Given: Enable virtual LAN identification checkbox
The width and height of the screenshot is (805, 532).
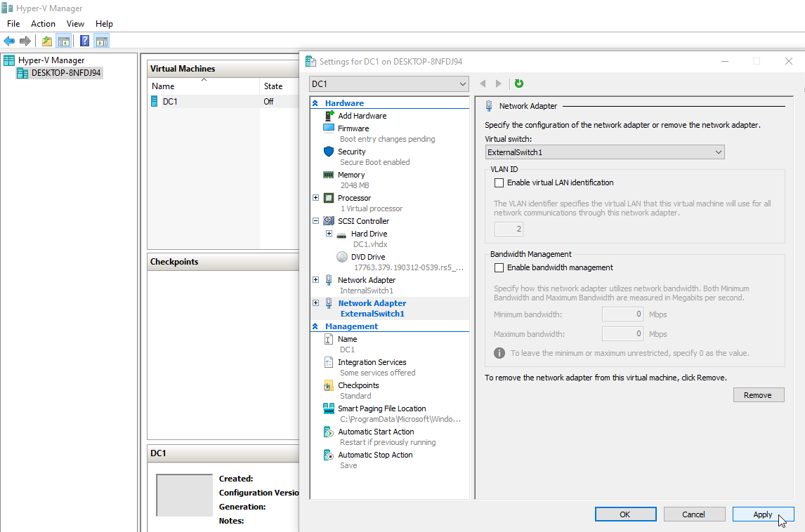Looking at the screenshot, I should [499, 182].
